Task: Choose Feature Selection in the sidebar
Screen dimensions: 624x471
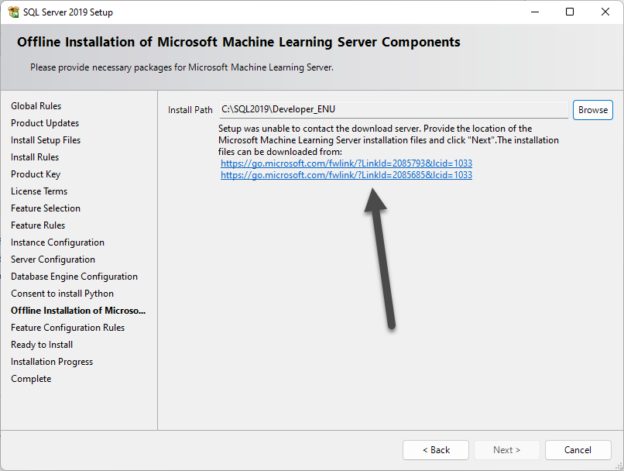Action: point(45,208)
